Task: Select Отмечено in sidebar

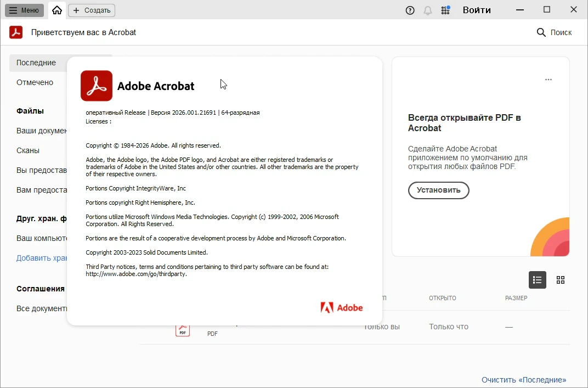Action: [x=35, y=82]
